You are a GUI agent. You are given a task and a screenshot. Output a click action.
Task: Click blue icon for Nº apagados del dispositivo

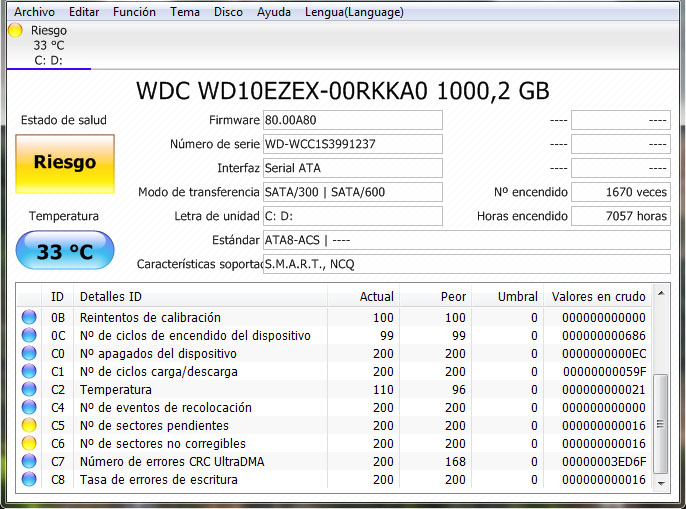tap(29, 354)
